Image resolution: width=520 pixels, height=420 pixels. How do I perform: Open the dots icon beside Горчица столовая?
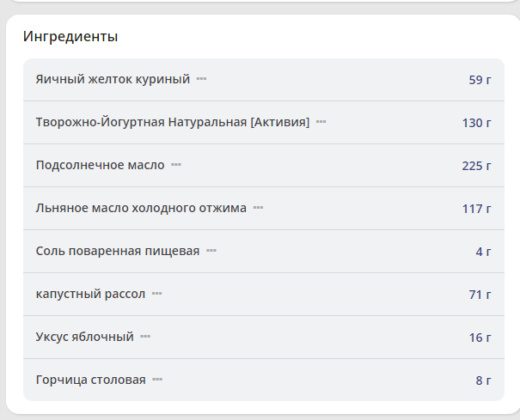[x=157, y=380]
